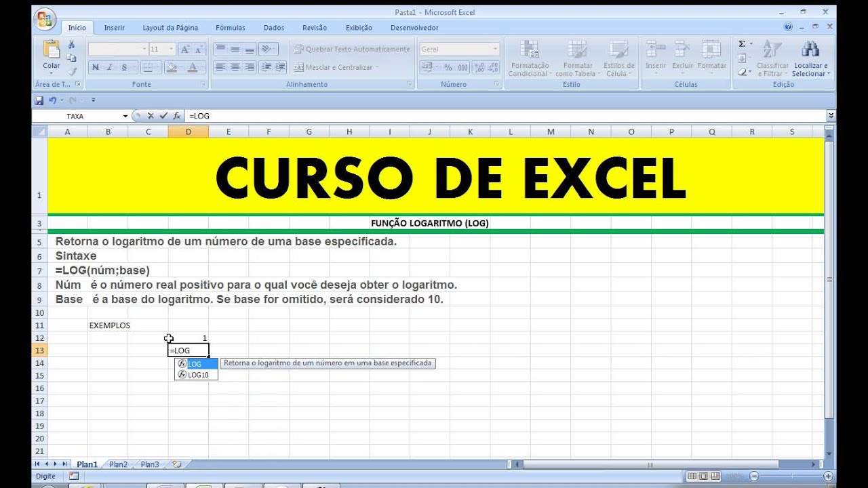Viewport: 868px width, 488px height.
Task: Click the Office button
Action: tap(45, 19)
